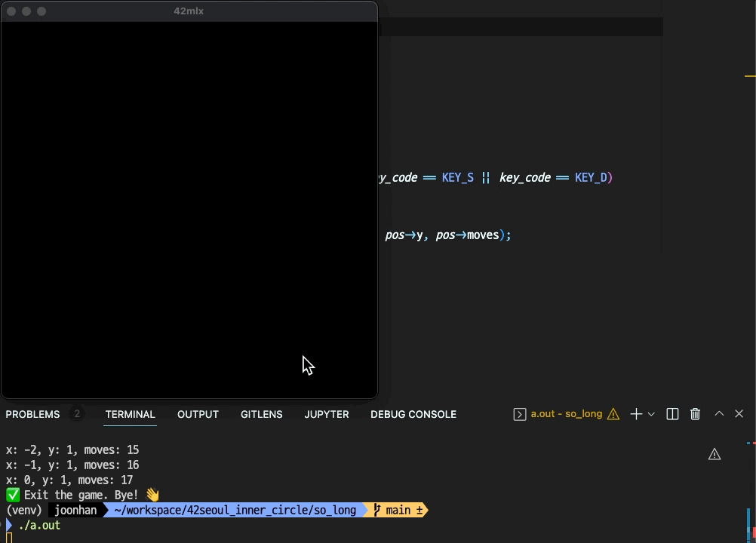Open the launch profile dropdown chevron
The height and width of the screenshot is (543, 756).
point(651,414)
